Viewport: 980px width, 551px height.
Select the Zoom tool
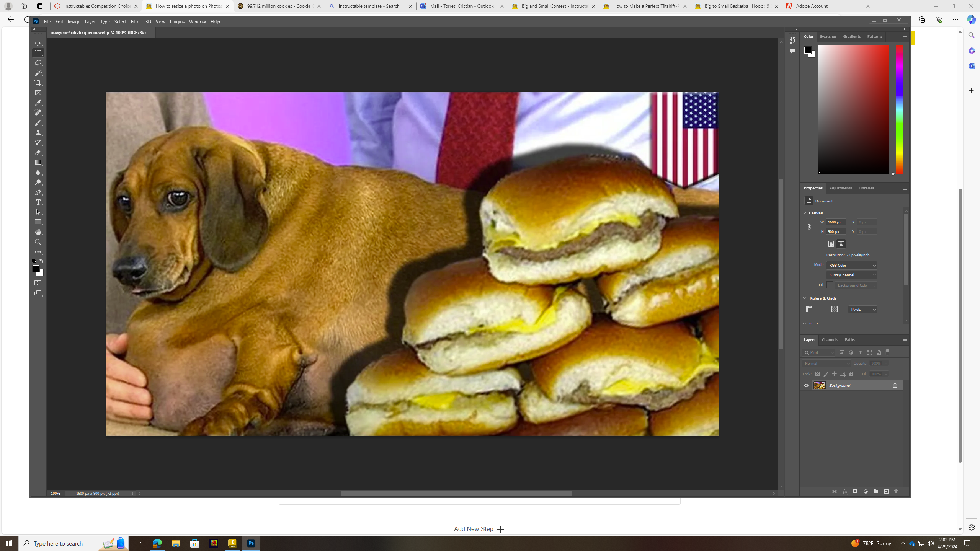point(38,242)
